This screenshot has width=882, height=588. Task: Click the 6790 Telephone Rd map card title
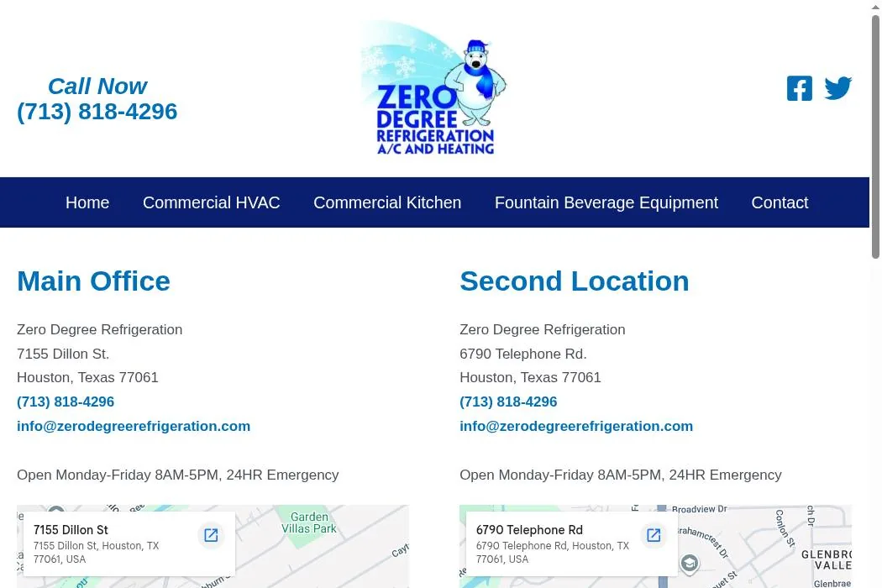click(529, 530)
